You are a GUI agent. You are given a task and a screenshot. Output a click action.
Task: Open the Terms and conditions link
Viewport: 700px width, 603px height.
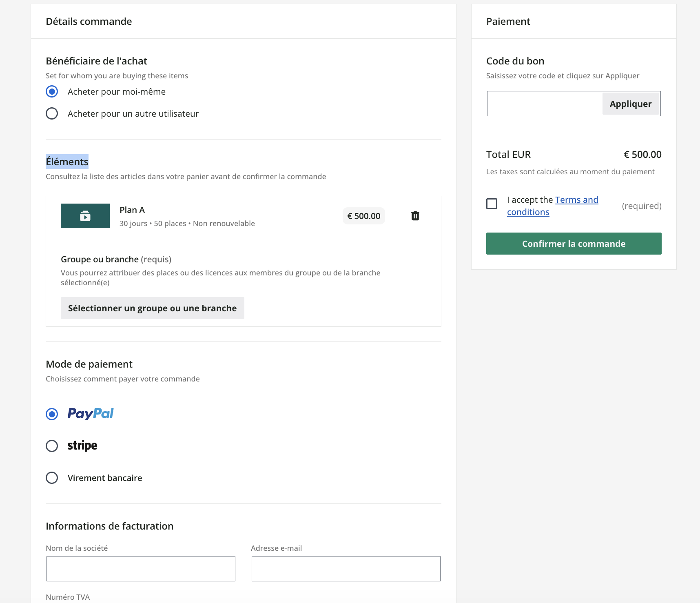point(576,200)
